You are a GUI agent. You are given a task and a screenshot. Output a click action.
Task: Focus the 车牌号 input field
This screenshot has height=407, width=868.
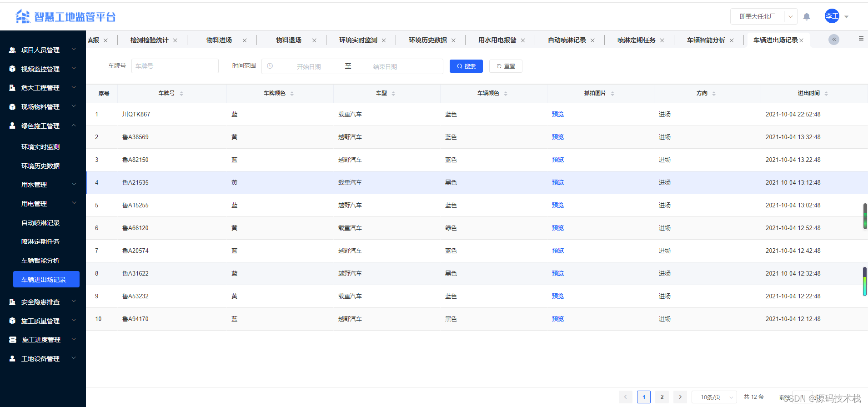click(175, 66)
